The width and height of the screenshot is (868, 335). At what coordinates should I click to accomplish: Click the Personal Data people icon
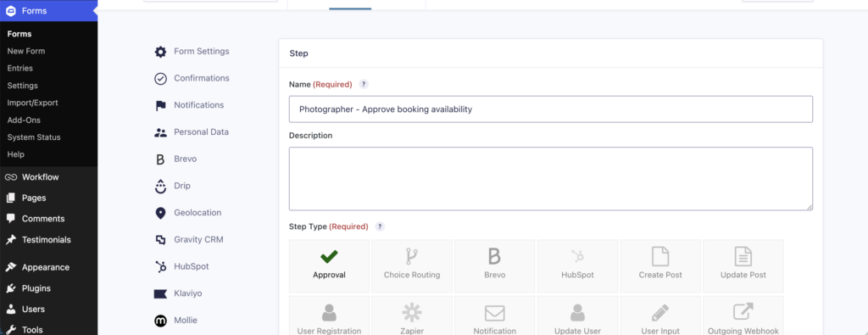160,132
